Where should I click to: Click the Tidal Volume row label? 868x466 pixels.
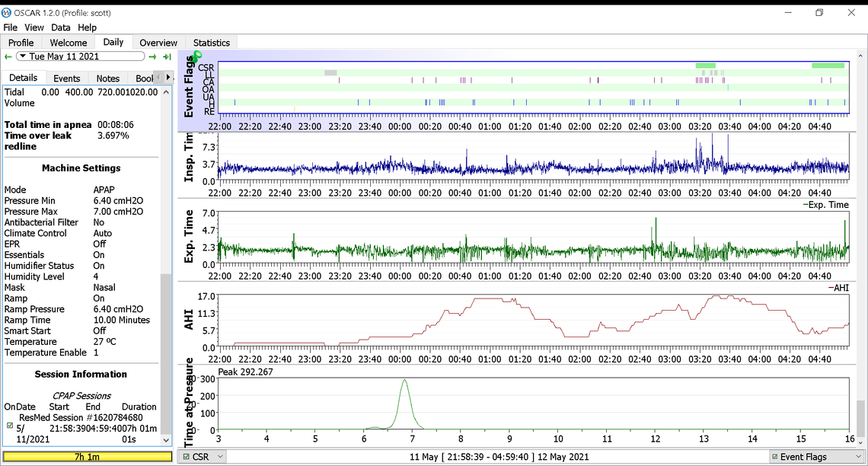pos(19,97)
